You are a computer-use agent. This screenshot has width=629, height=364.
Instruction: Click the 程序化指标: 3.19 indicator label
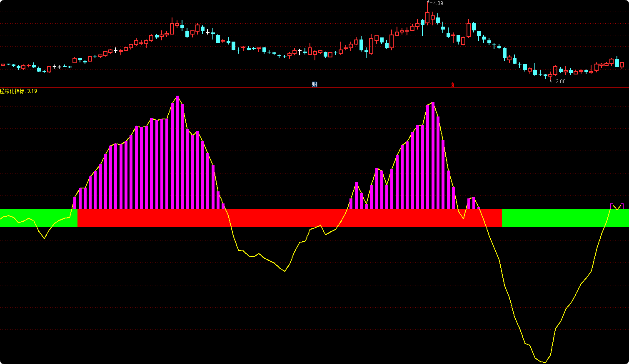click(x=18, y=91)
